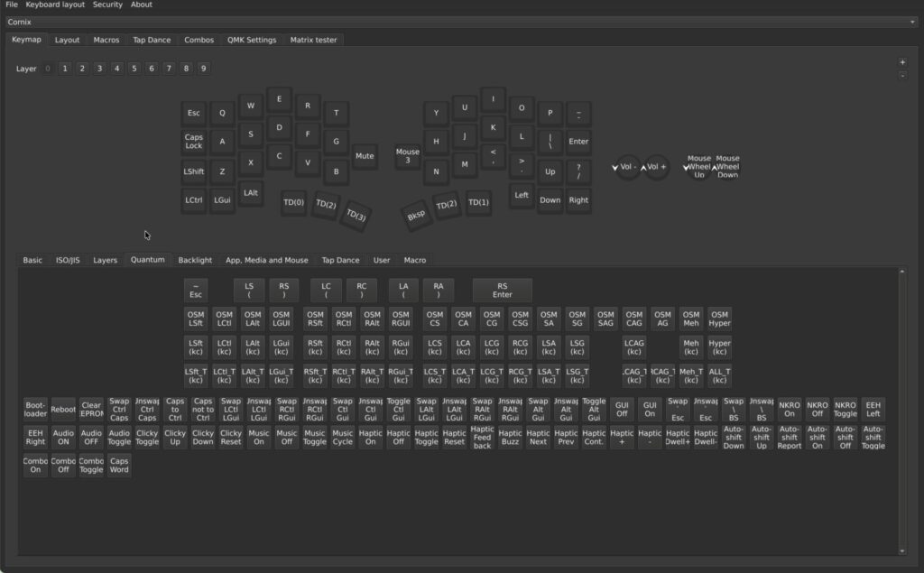This screenshot has height=573, width=924.
Task: Choose the OSM Hyper keycode
Action: (719, 319)
